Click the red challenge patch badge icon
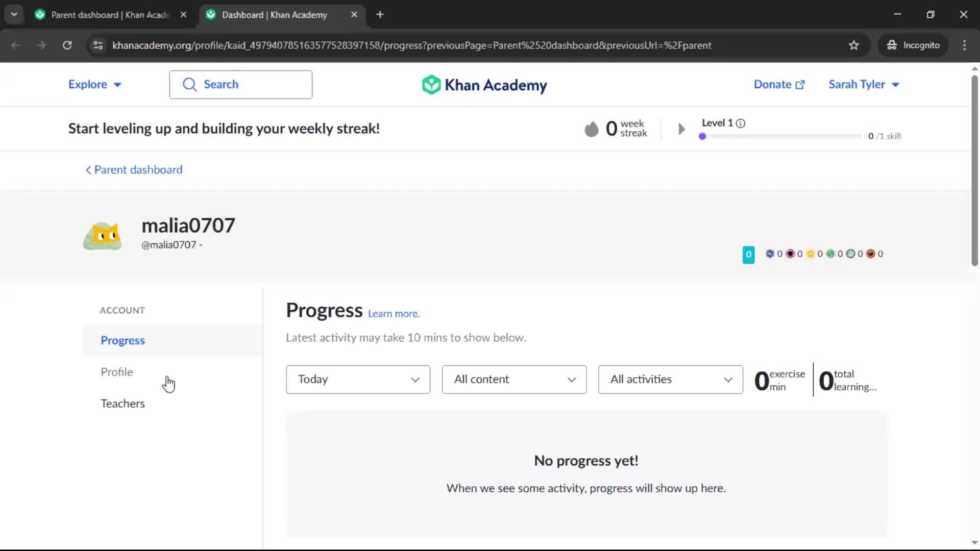Image resolution: width=980 pixels, height=551 pixels. 871,254
